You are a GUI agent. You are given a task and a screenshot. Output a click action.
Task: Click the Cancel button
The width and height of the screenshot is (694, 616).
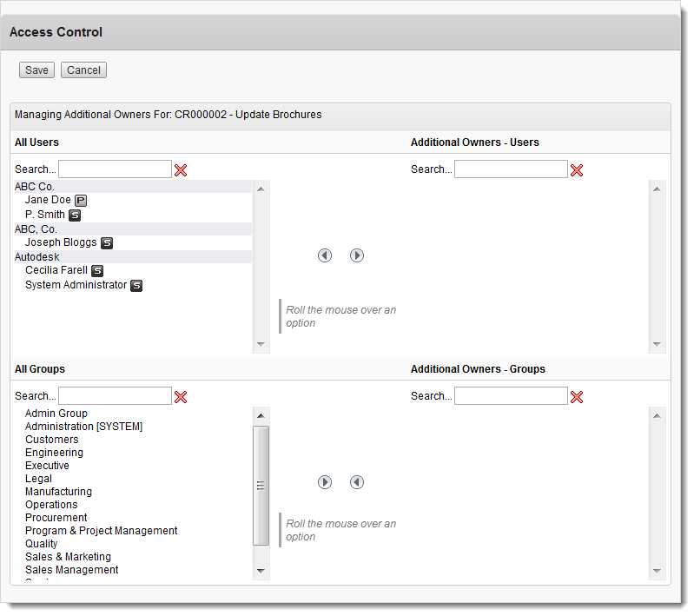point(83,70)
